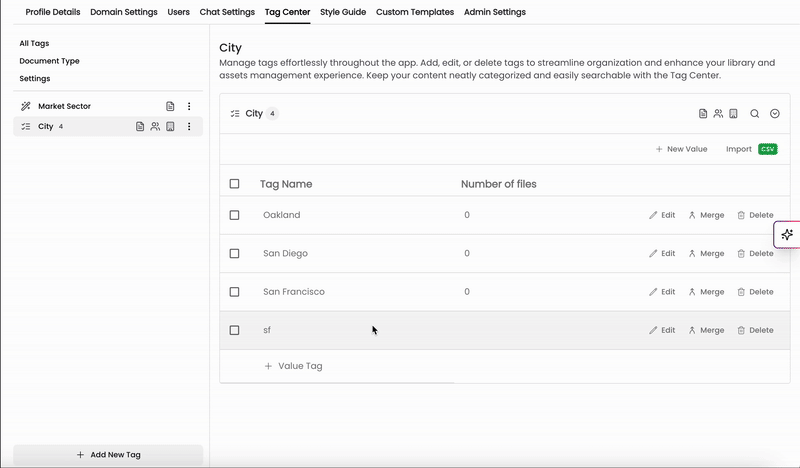Screen dimensions: 800x468
Task: Open the search icon in City header
Action: (x=754, y=114)
